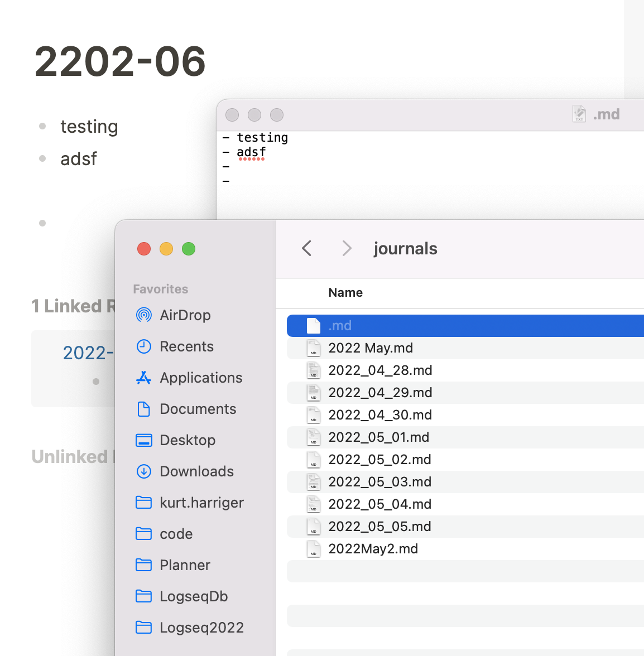Open Recents in Favorites

[186, 346]
